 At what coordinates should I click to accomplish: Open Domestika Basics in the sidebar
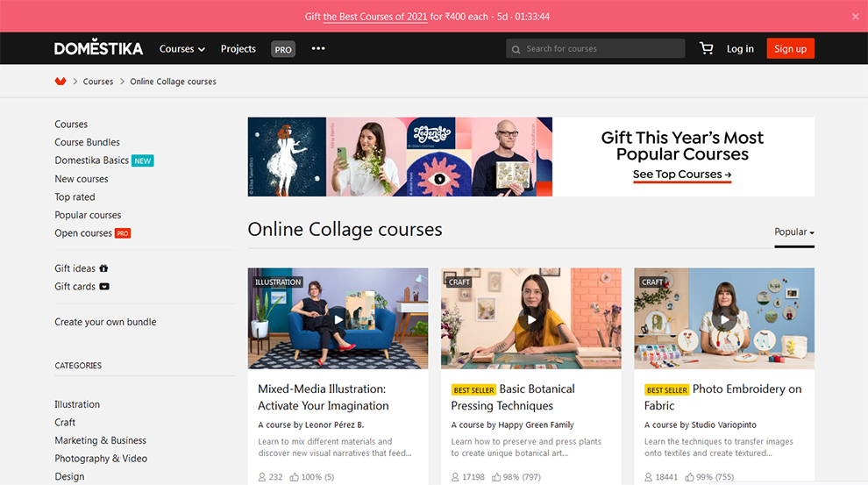pos(91,160)
